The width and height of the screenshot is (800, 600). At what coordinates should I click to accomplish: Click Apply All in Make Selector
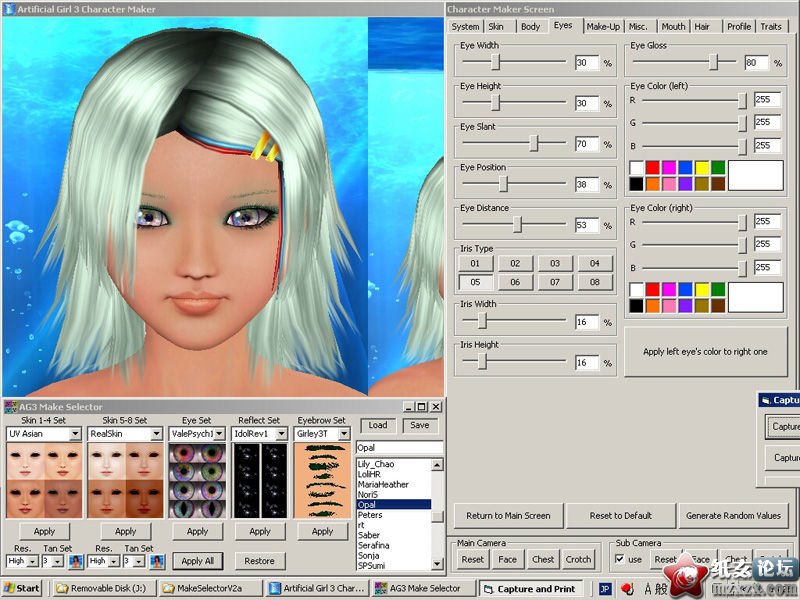[x=198, y=561]
